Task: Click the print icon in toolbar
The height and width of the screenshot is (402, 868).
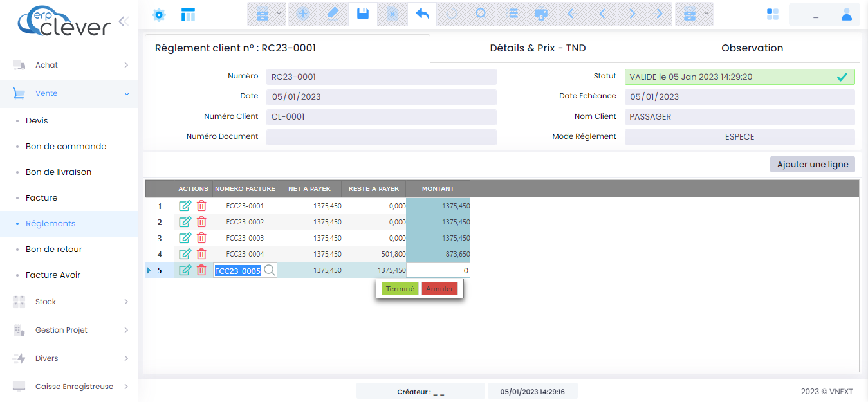Action: (542, 14)
